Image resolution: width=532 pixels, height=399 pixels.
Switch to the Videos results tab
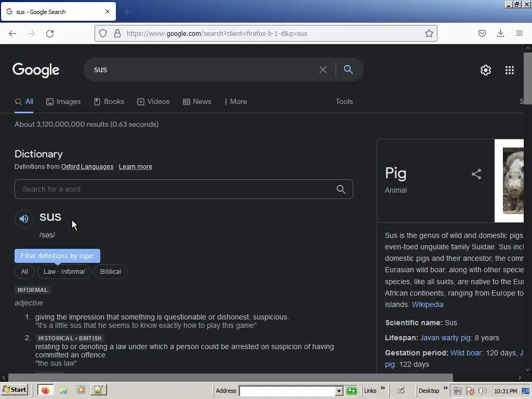[153, 101]
